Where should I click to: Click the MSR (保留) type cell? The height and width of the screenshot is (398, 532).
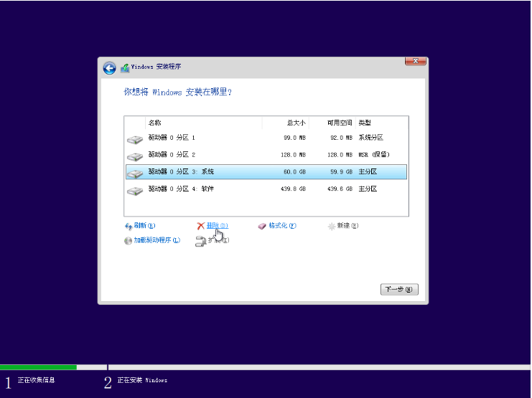point(374,155)
